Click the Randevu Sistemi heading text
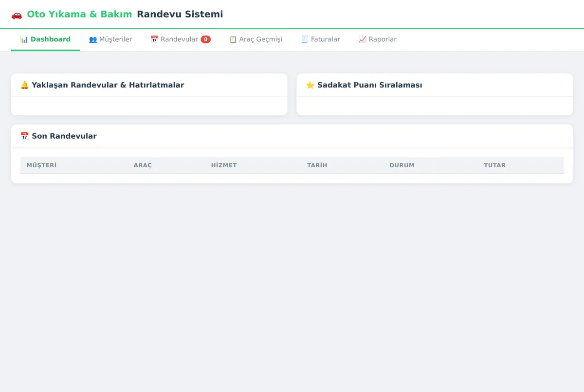Viewport: 584px width, 392px height. tap(180, 15)
